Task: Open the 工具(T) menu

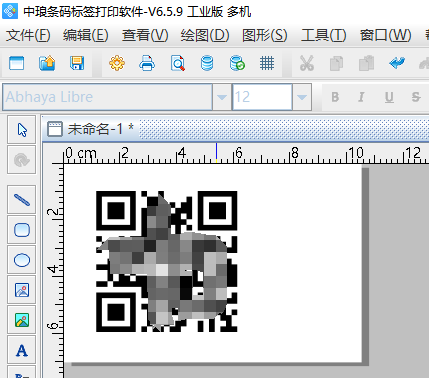Action: [324, 35]
